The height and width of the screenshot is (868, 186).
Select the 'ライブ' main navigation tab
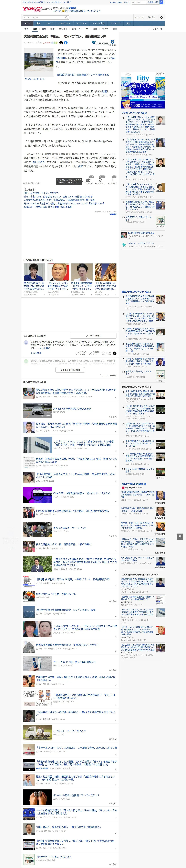click(x=49, y=24)
